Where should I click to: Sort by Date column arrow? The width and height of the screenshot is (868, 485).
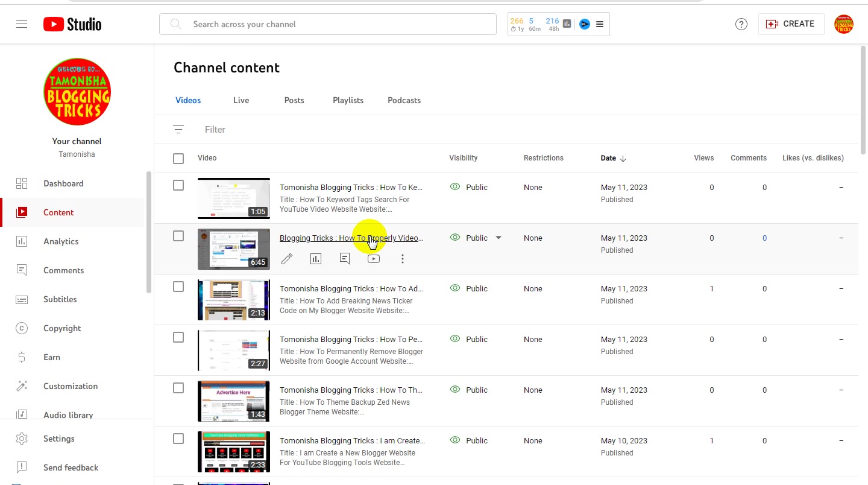point(623,158)
